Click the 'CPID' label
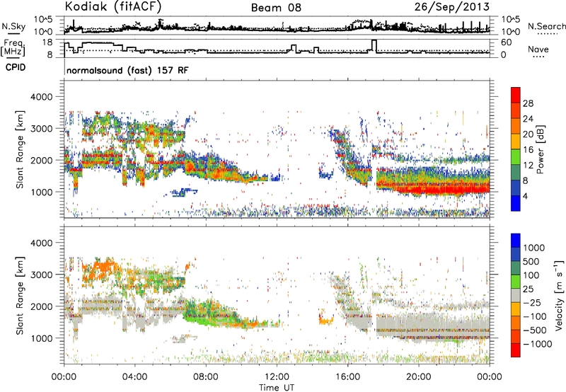Viewport: 566px width, 392px height. click(x=16, y=67)
